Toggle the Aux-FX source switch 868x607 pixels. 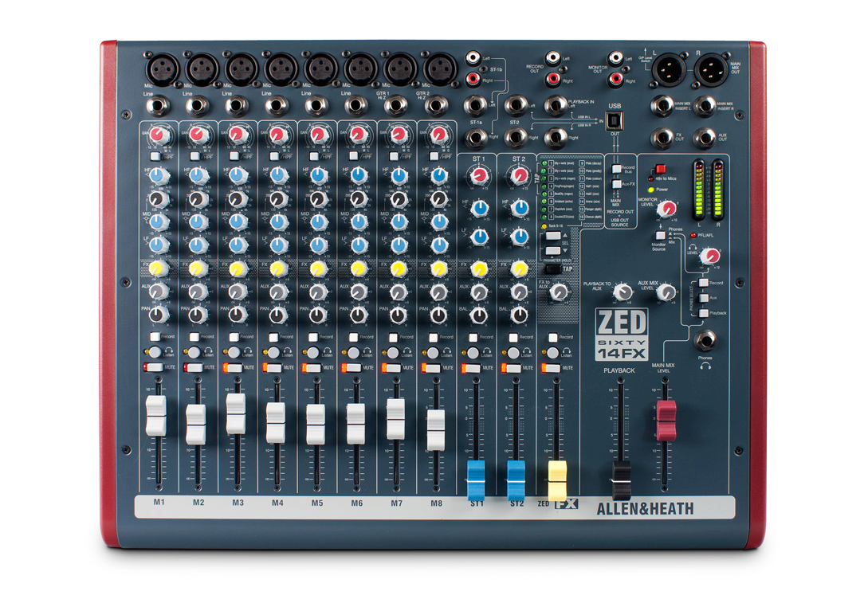coord(616,184)
